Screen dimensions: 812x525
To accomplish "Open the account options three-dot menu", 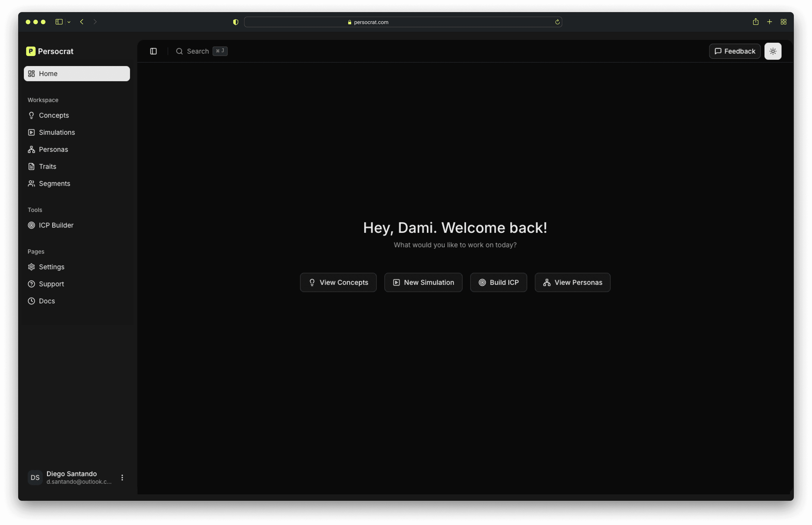I will [122, 477].
